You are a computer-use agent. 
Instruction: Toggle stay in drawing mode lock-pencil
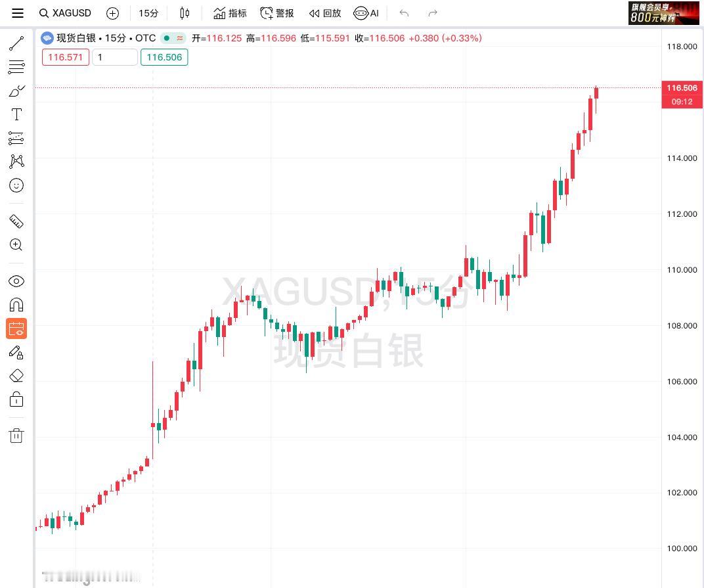coord(16,352)
